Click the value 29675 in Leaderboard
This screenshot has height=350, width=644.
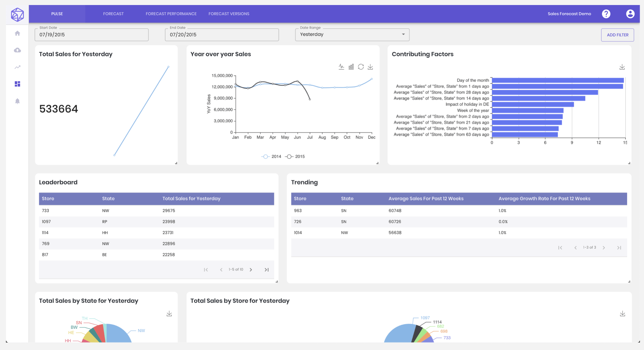click(169, 211)
